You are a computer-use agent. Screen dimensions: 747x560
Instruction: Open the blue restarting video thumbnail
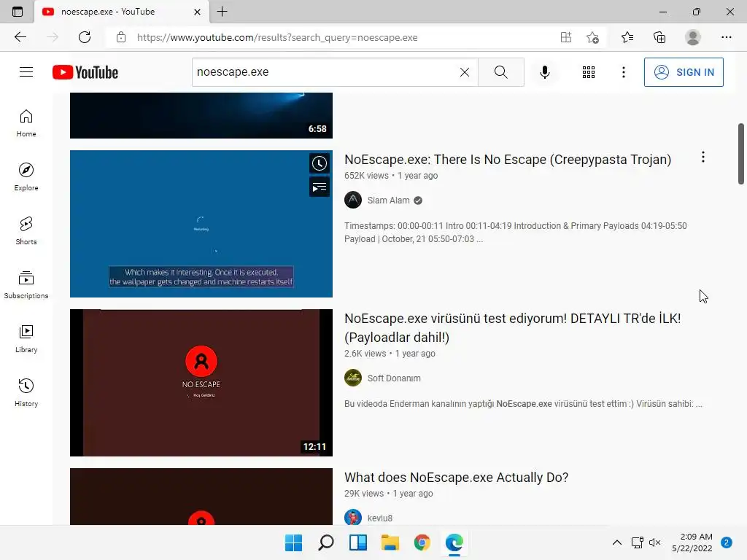point(201,224)
